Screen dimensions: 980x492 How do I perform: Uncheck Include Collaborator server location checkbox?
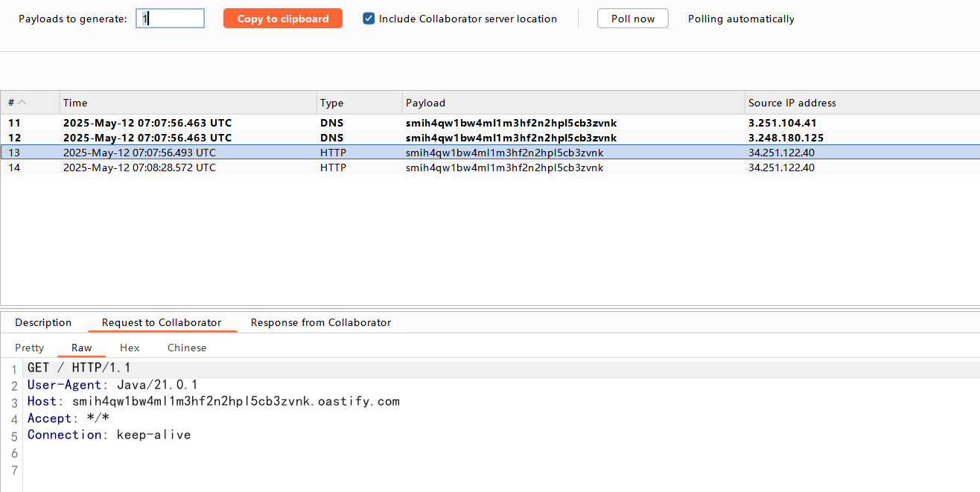[x=369, y=19]
